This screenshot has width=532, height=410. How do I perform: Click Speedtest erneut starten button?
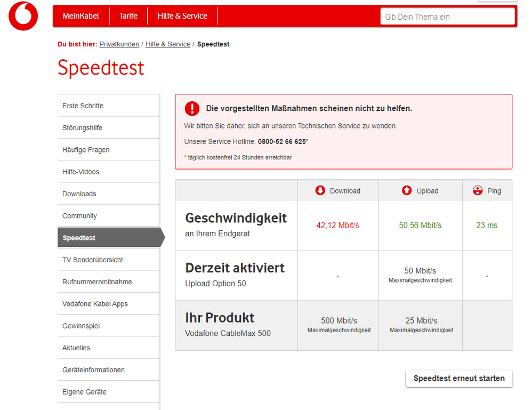point(459,379)
